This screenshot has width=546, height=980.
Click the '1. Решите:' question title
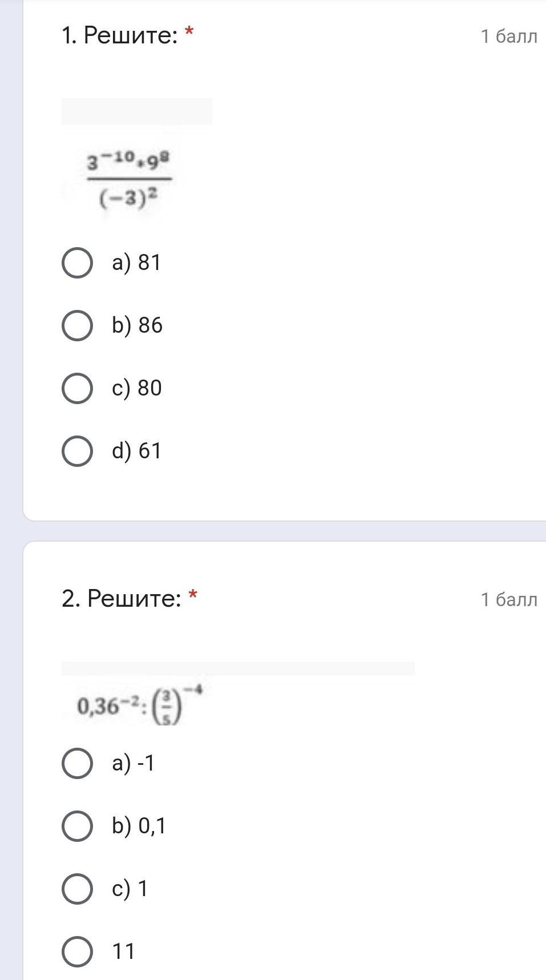tap(120, 35)
